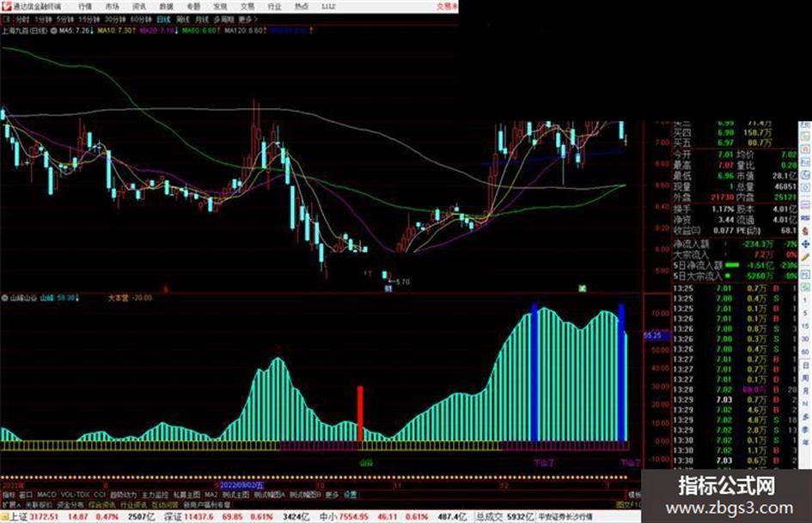Open the 资金分布 tab

(x=70, y=504)
